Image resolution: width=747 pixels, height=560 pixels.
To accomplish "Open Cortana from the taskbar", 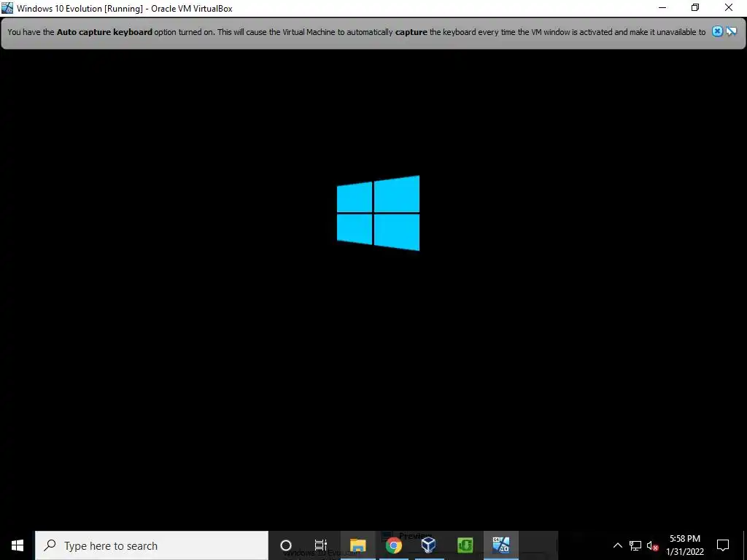I will (x=286, y=545).
